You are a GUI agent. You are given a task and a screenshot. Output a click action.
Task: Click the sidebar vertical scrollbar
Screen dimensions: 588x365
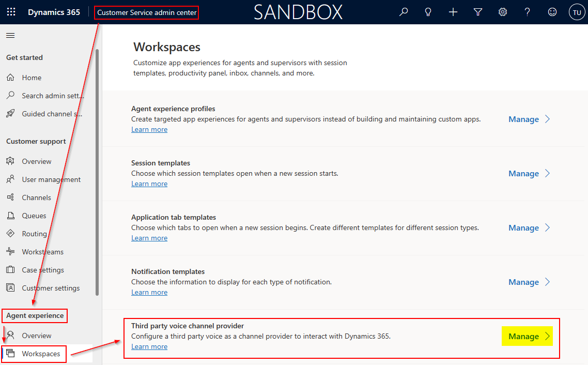pos(97,172)
